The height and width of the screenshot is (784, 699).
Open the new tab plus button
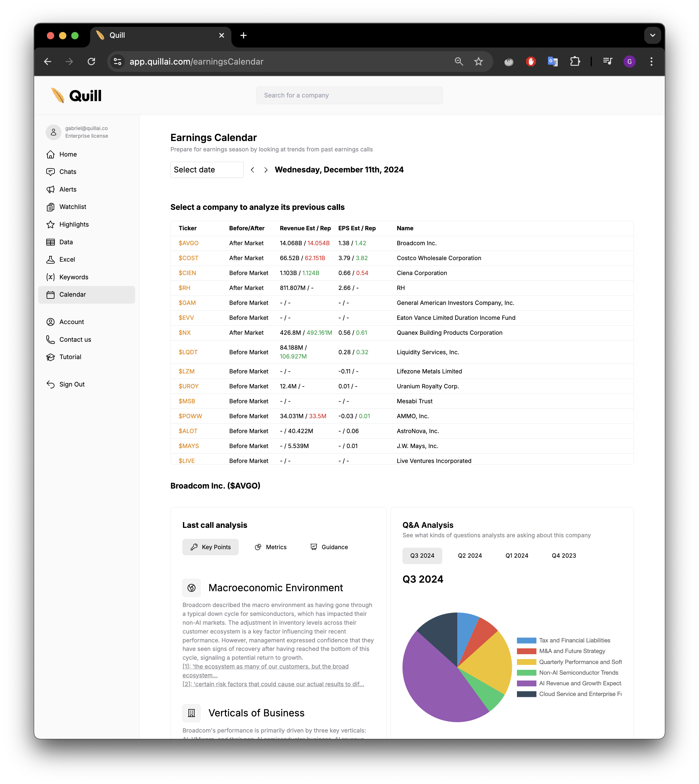(x=244, y=35)
